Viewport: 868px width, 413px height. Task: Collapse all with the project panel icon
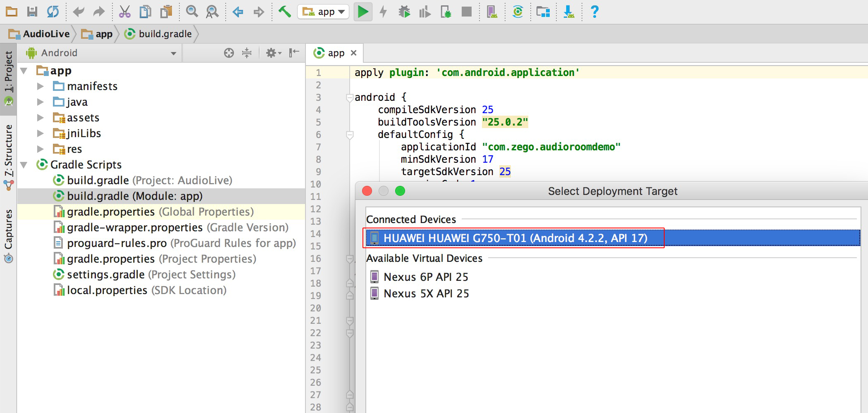coord(247,53)
